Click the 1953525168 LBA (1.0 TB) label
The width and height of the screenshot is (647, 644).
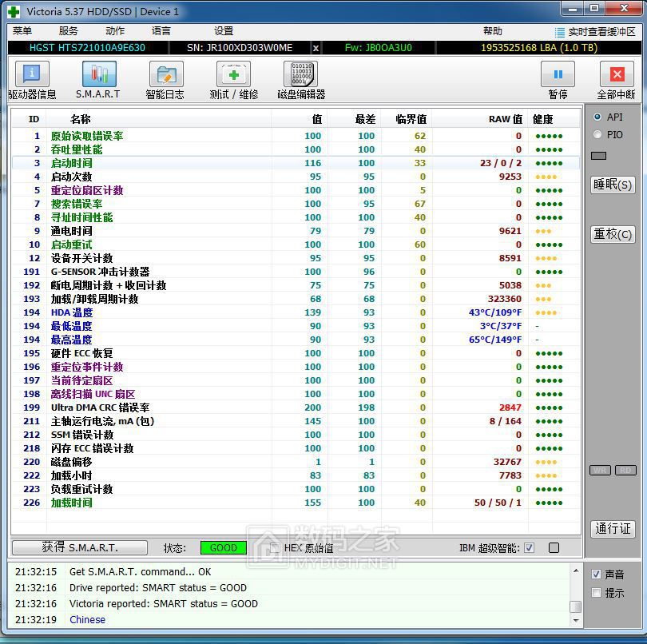(539, 48)
